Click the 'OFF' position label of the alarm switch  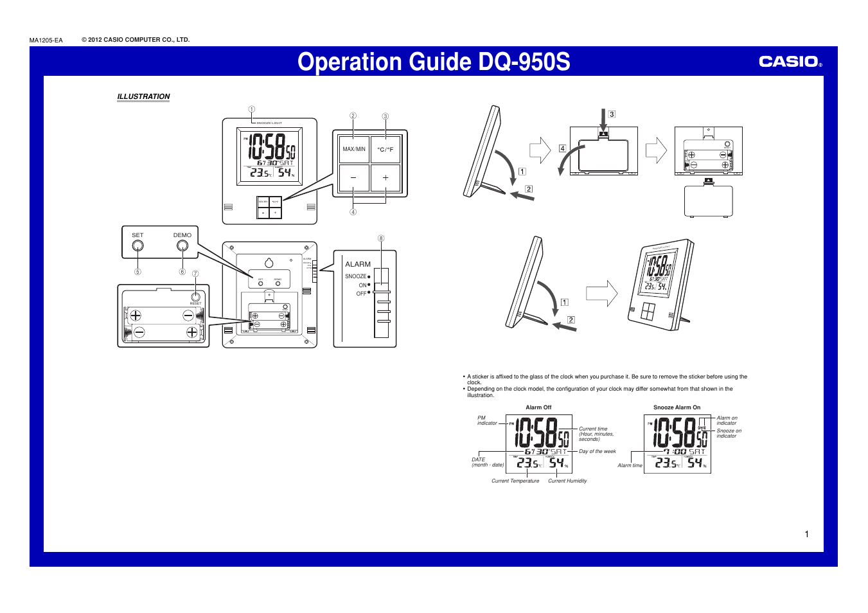coord(362,294)
